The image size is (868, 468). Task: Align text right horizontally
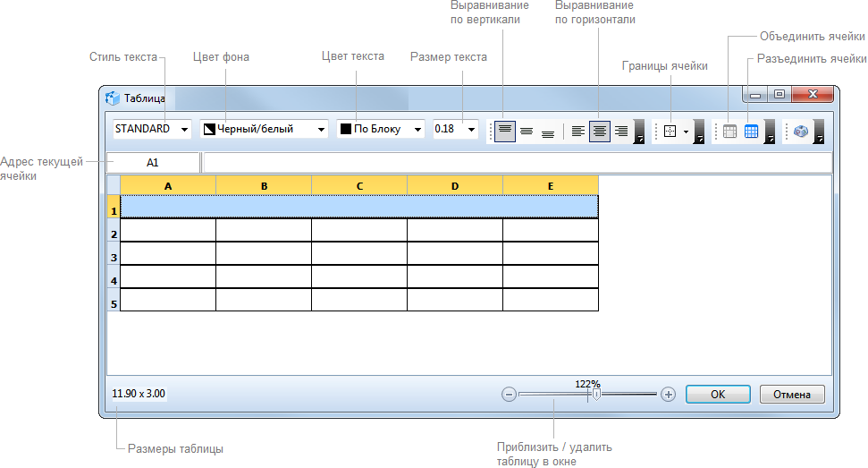[621, 132]
